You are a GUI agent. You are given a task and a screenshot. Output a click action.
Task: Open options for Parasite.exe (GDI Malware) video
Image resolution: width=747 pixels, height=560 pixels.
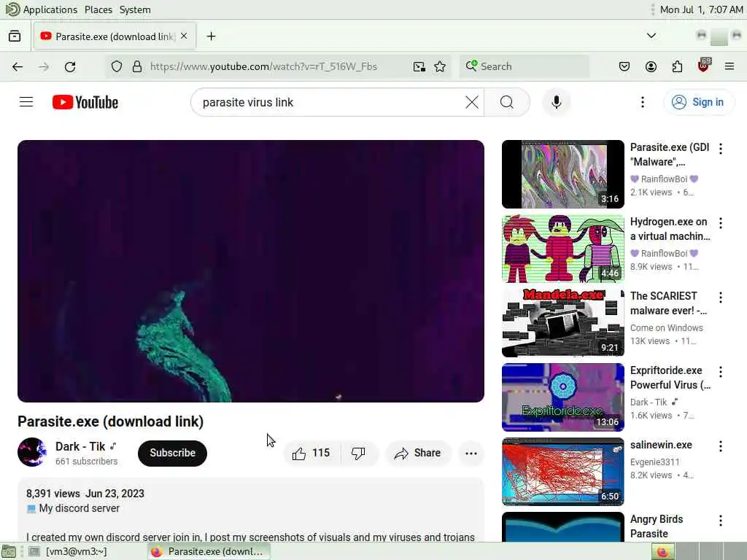(720, 149)
